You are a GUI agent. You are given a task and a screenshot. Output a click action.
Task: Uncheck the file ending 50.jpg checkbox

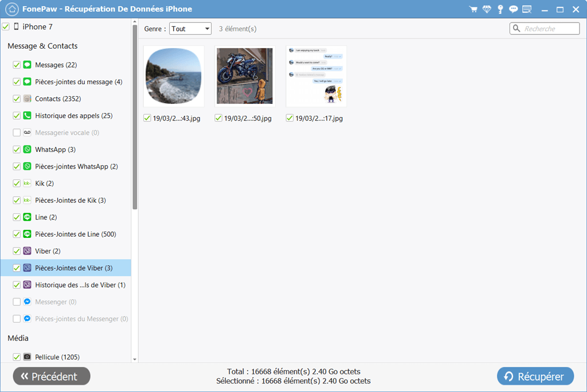tap(218, 118)
